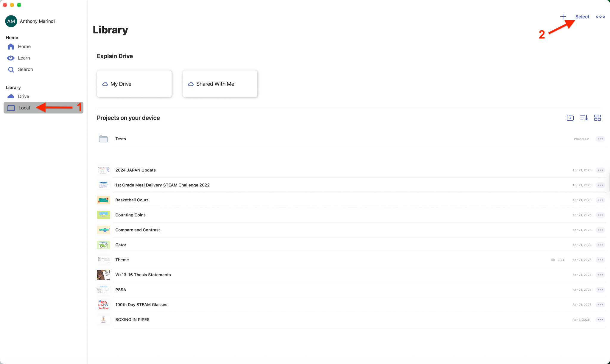
Task: Open Search from the sidebar
Action: [25, 69]
